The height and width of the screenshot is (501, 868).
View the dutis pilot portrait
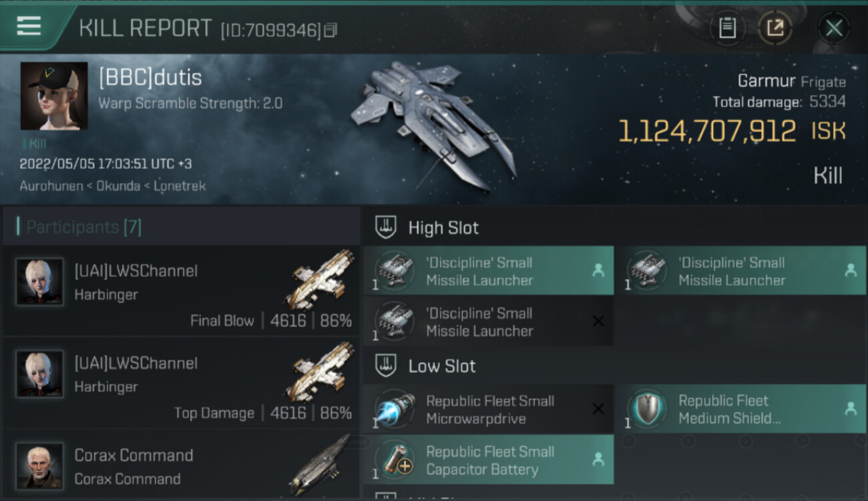click(x=54, y=96)
